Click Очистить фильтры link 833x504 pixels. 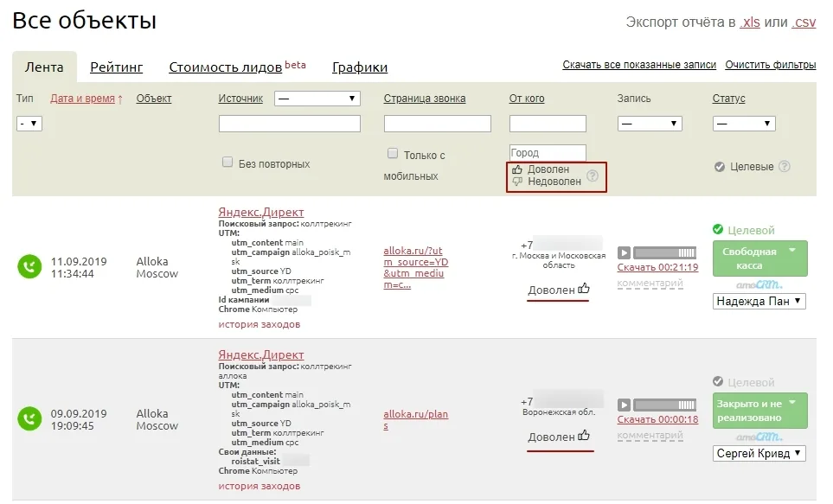[771, 64]
